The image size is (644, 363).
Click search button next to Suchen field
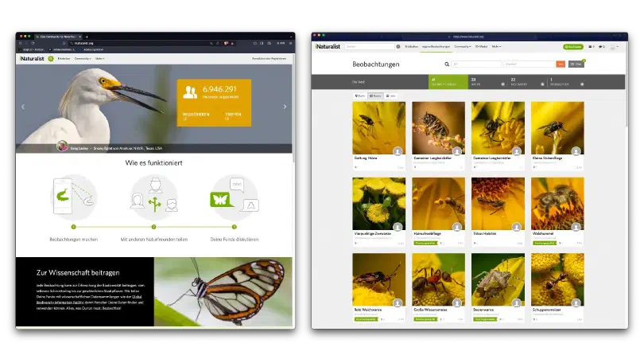click(x=398, y=47)
